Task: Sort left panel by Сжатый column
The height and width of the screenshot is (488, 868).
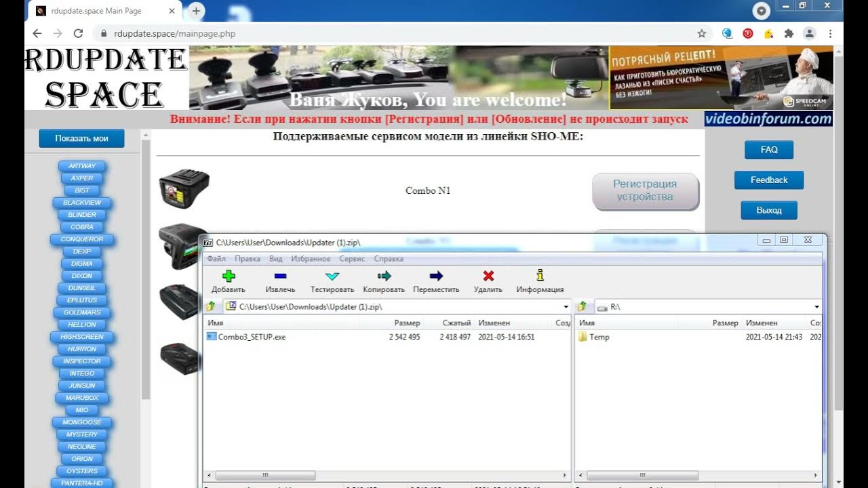Action: 456,323
